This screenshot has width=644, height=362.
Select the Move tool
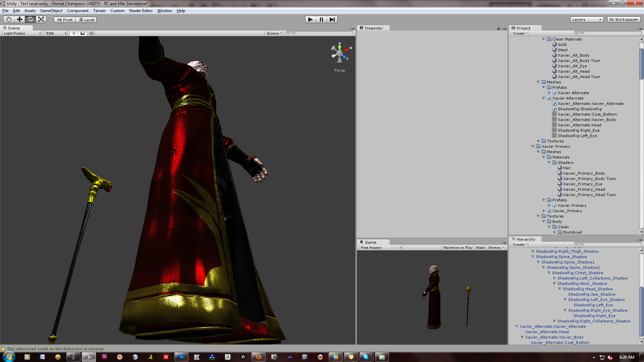19,19
